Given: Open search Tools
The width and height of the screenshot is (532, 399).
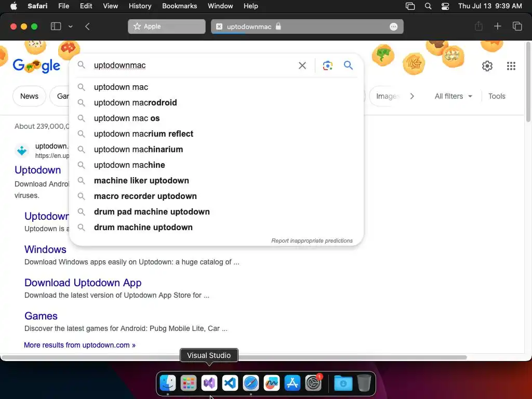Looking at the screenshot, I should pyautogui.click(x=497, y=96).
